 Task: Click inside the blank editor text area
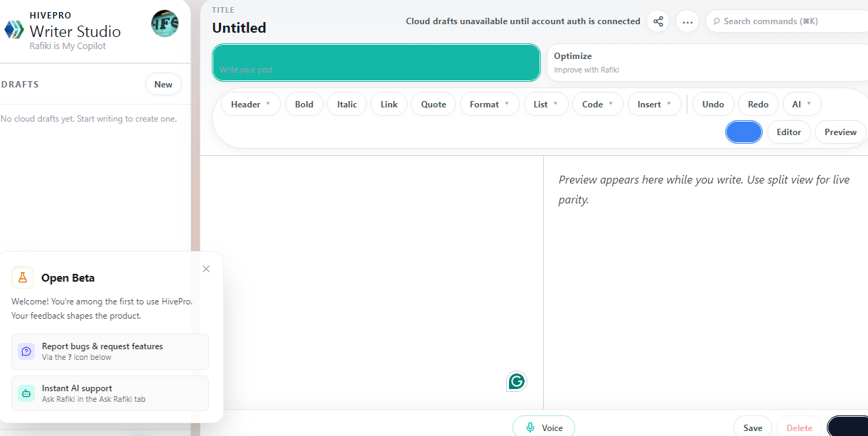tap(372, 282)
